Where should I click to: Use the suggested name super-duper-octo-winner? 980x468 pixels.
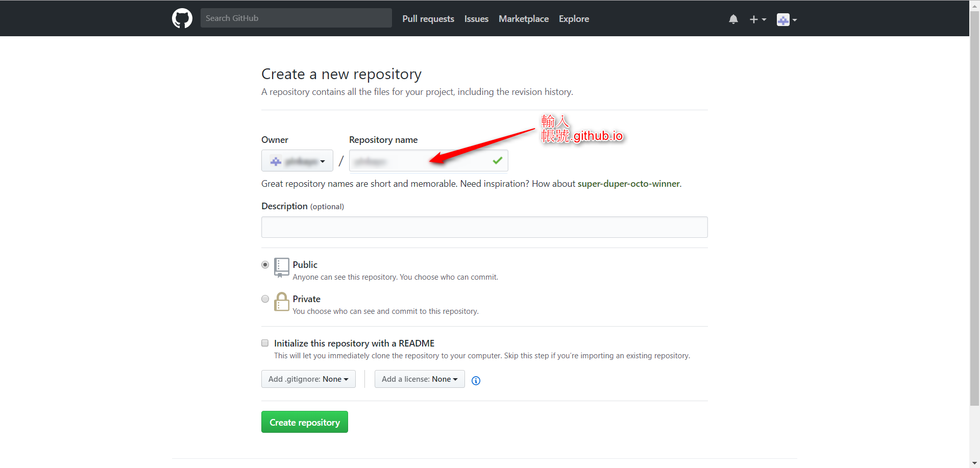pyautogui.click(x=628, y=184)
